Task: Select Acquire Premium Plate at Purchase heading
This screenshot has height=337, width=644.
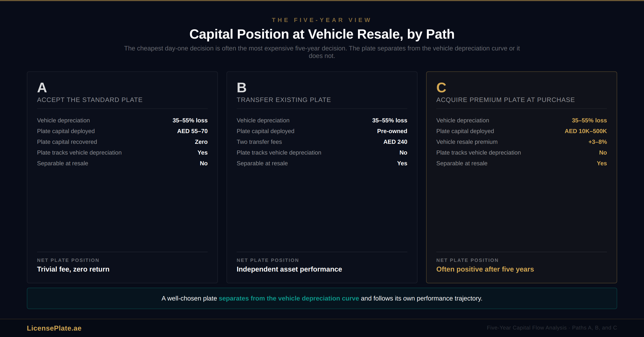Action: pyautogui.click(x=505, y=100)
